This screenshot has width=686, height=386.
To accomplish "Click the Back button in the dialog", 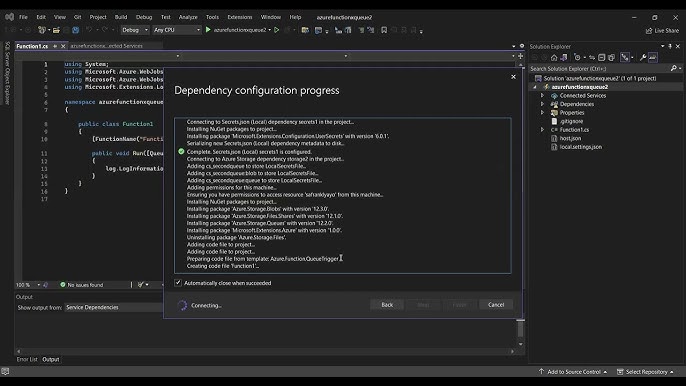I will click(387, 305).
